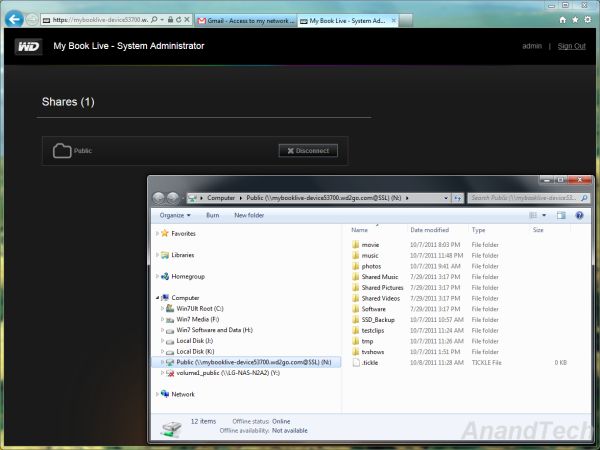
Task: Click the Explorer search magnifier icon
Action: 584,198
